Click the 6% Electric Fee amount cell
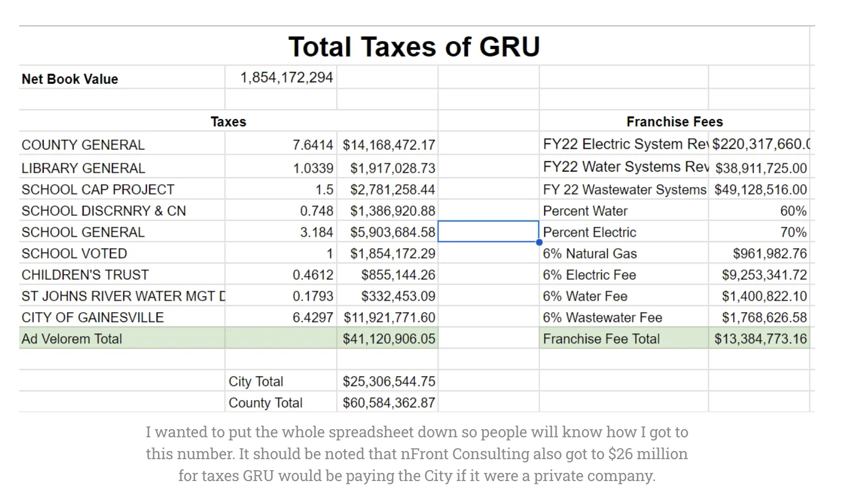The height and width of the screenshot is (504, 855). click(x=759, y=275)
